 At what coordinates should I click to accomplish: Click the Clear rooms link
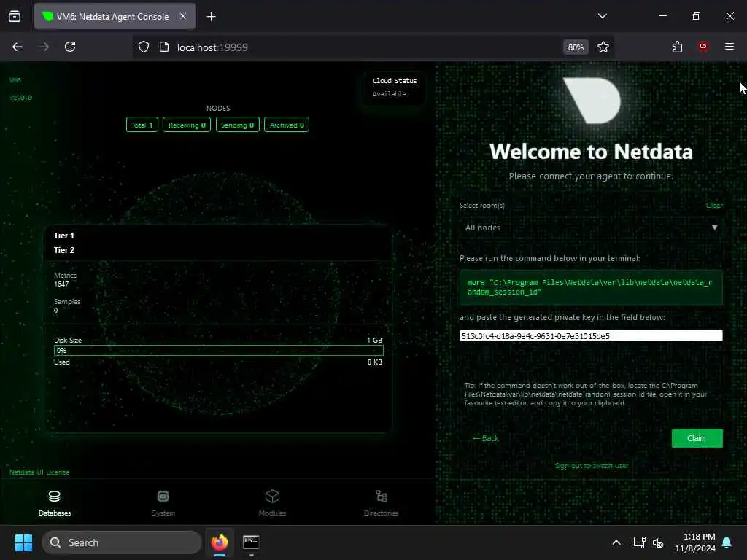(x=713, y=205)
